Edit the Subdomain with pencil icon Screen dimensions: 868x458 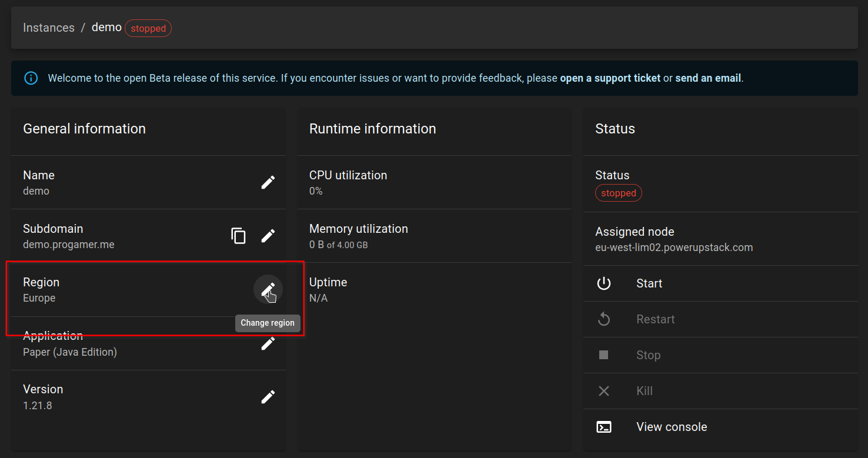click(268, 236)
